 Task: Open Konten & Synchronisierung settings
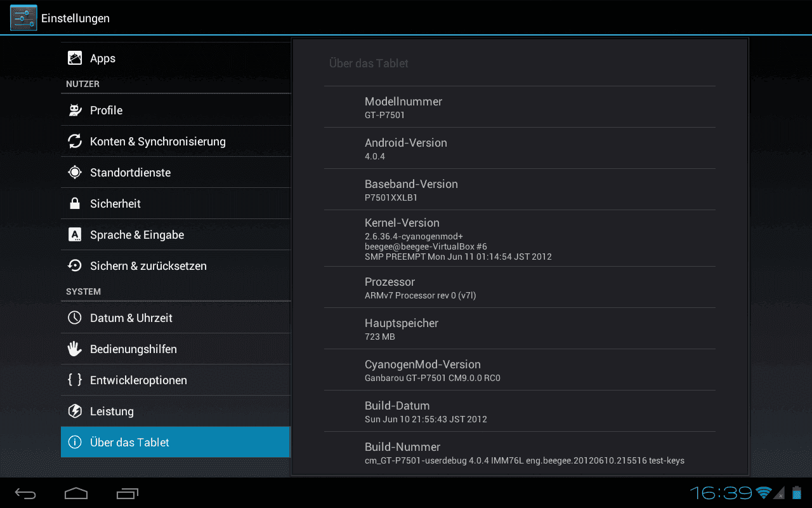tap(176, 142)
